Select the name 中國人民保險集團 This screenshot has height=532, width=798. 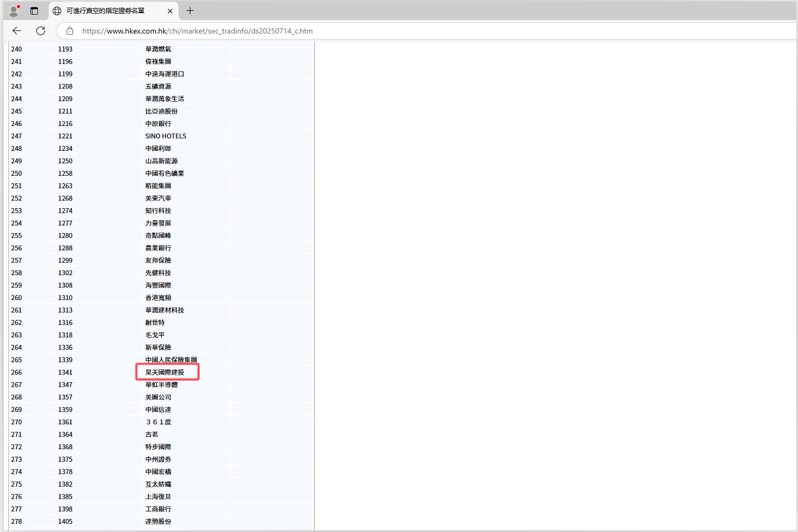171,360
